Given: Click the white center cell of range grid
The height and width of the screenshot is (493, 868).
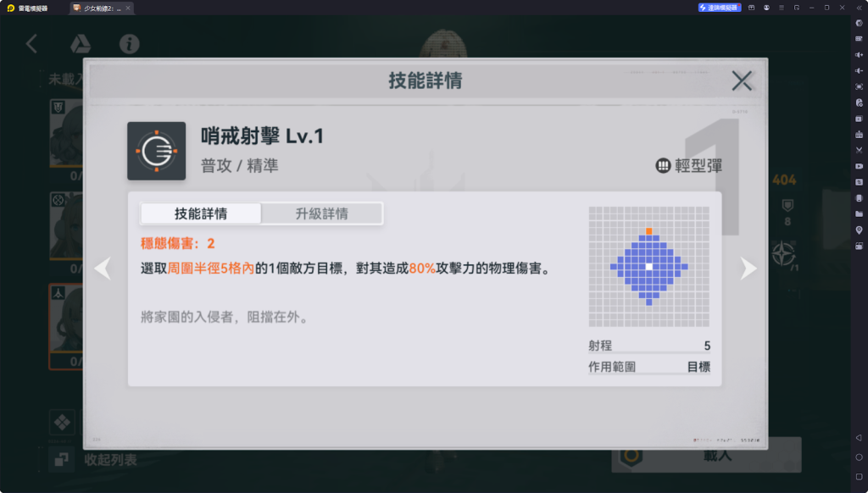Looking at the screenshot, I should (648, 267).
